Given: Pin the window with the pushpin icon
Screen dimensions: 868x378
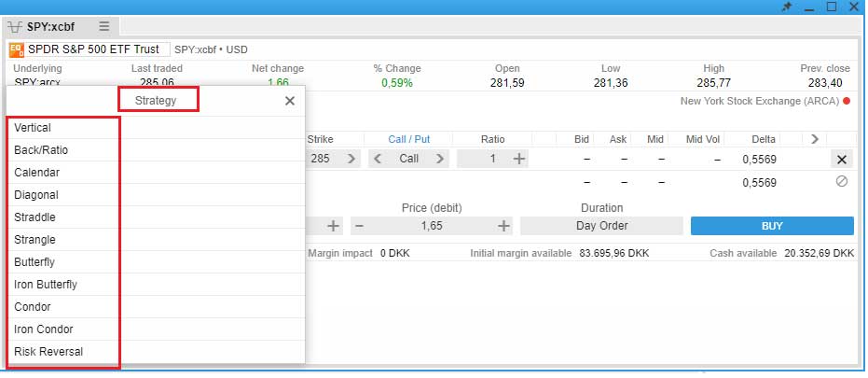Looking at the screenshot, I should click(786, 7).
